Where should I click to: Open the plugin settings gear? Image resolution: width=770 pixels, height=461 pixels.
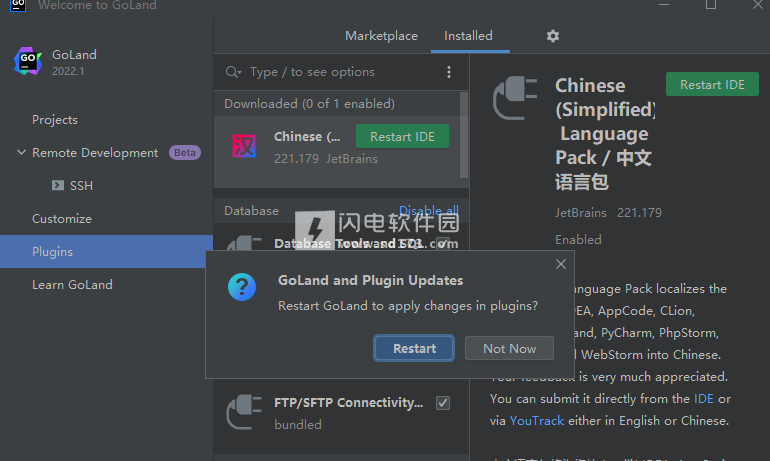pos(553,36)
